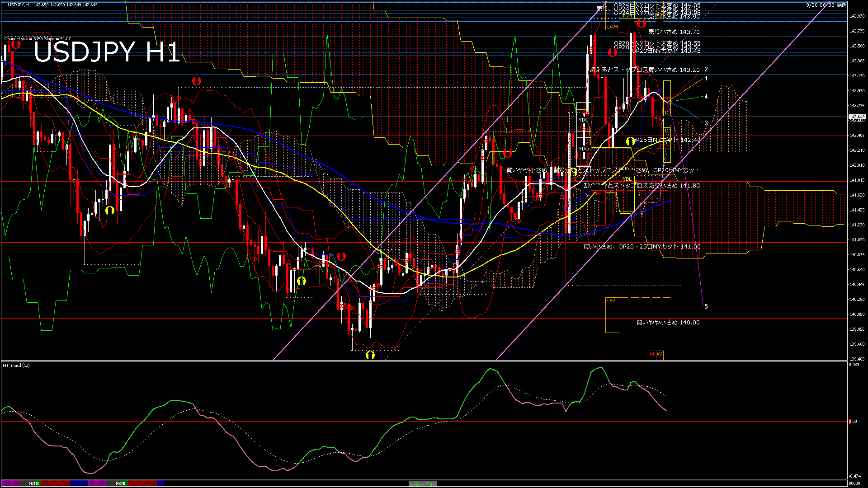Image resolution: width=868 pixels, height=488 pixels.
Task: Select the 9/20 date marker
Action: pos(121,483)
